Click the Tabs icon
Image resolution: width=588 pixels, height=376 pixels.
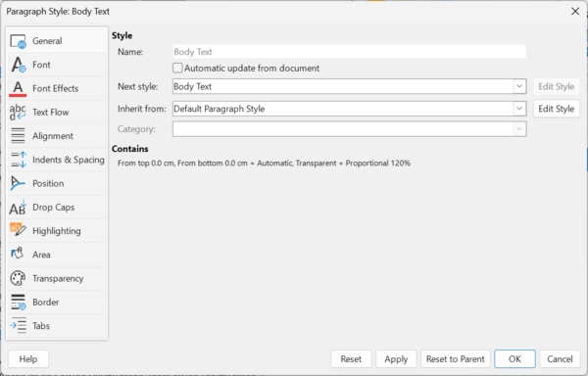click(x=18, y=325)
